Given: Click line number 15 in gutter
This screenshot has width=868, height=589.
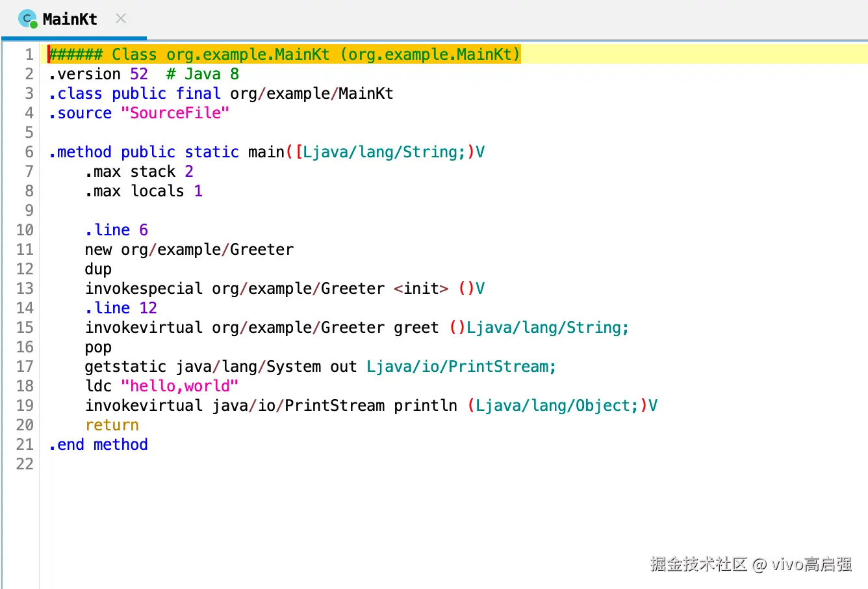Looking at the screenshot, I should tap(25, 328).
